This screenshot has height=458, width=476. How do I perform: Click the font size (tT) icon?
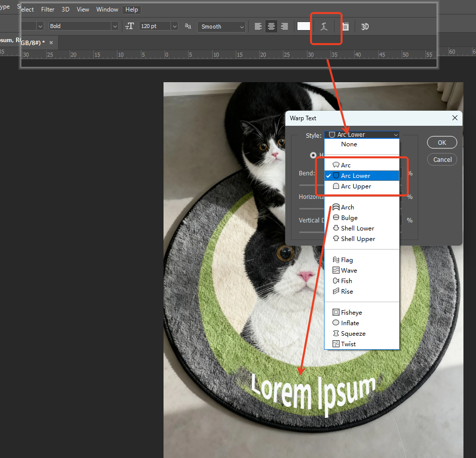pos(129,27)
